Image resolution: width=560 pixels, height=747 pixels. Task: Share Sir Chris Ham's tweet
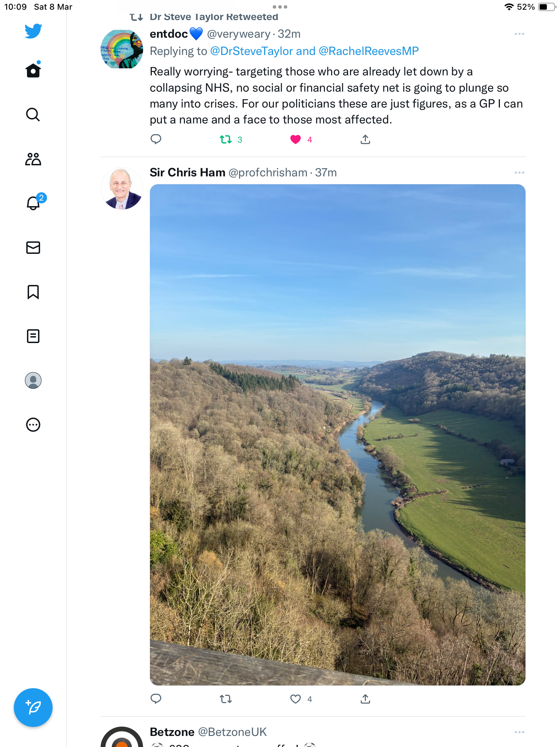pyautogui.click(x=365, y=699)
